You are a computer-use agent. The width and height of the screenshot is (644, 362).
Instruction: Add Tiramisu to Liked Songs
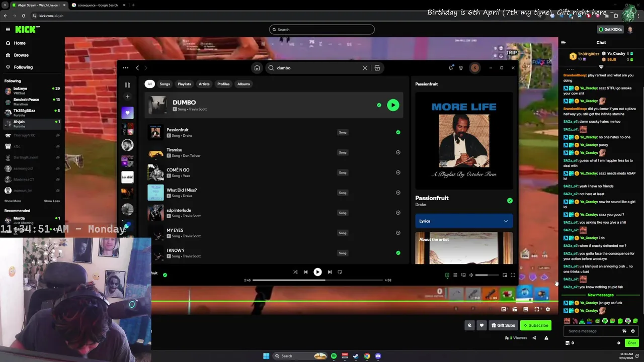398,152
